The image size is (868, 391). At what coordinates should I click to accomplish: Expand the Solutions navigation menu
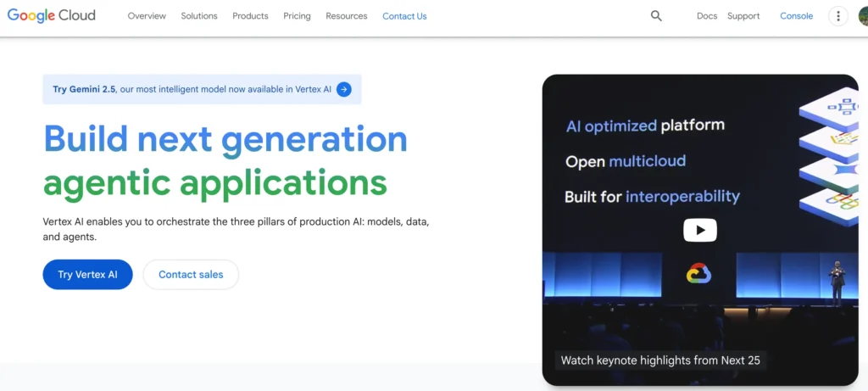click(x=199, y=16)
